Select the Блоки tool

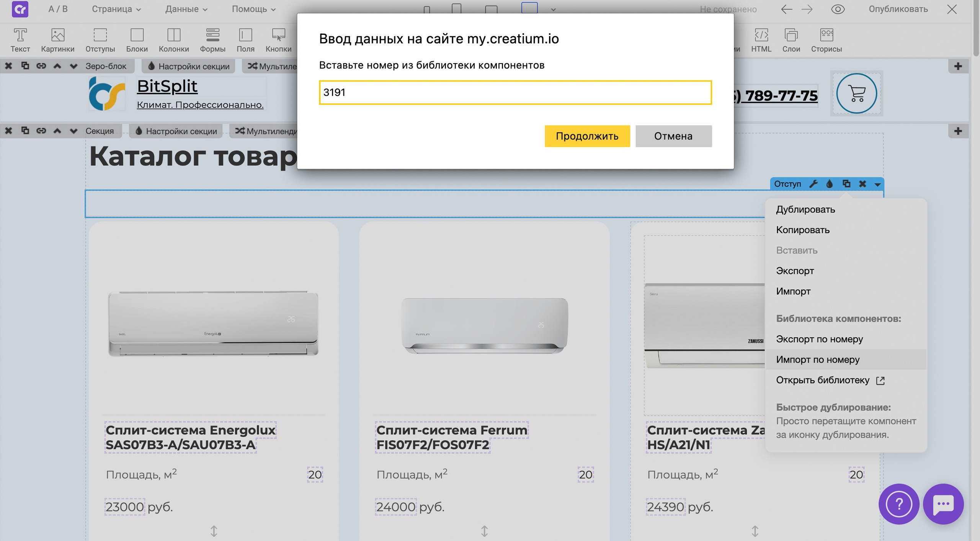(x=137, y=40)
